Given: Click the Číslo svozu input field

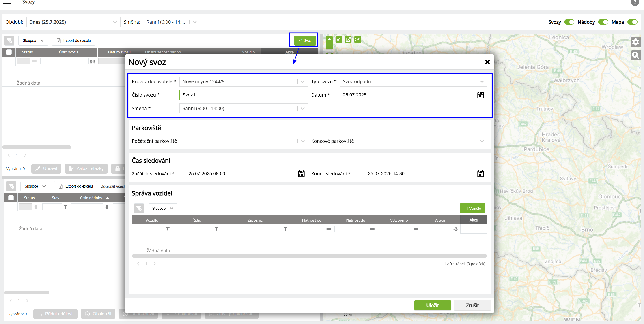Looking at the screenshot, I should (243, 95).
